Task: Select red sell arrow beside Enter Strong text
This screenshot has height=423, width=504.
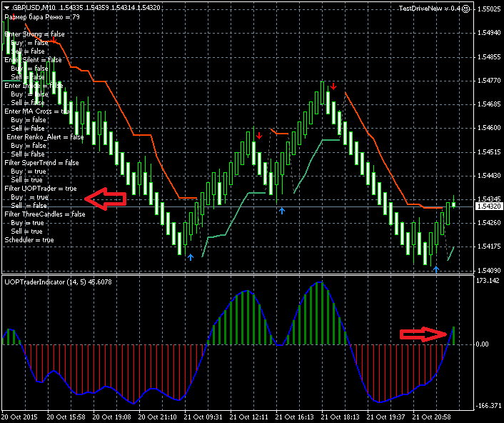Action: coord(54,39)
